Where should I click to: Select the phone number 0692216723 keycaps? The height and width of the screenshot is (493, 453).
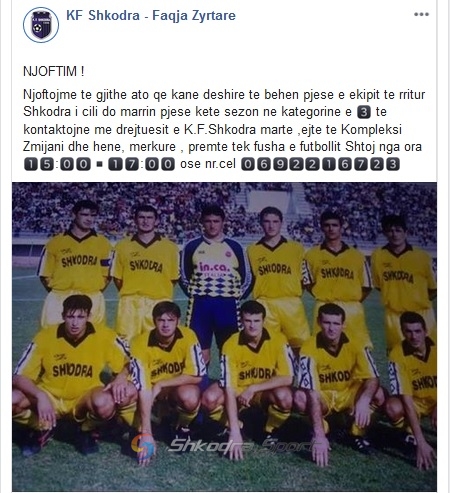coord(320,164)
